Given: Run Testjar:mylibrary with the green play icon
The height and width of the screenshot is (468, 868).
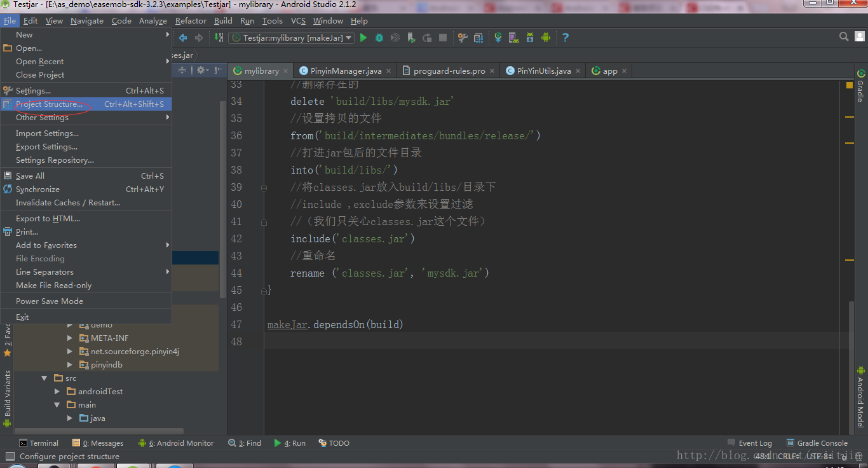Looking at the screenshot, I should click(363, 38).
